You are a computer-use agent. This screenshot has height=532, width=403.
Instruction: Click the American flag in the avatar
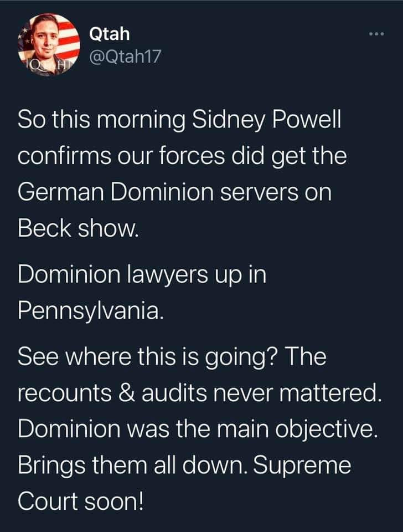pos(66,37)
